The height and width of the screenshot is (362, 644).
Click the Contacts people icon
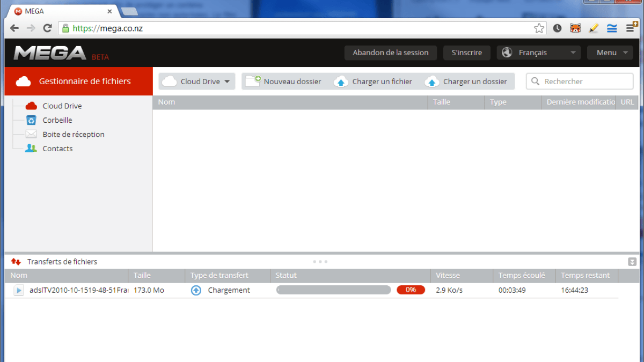pyautogui.click(x=31, y=149)
